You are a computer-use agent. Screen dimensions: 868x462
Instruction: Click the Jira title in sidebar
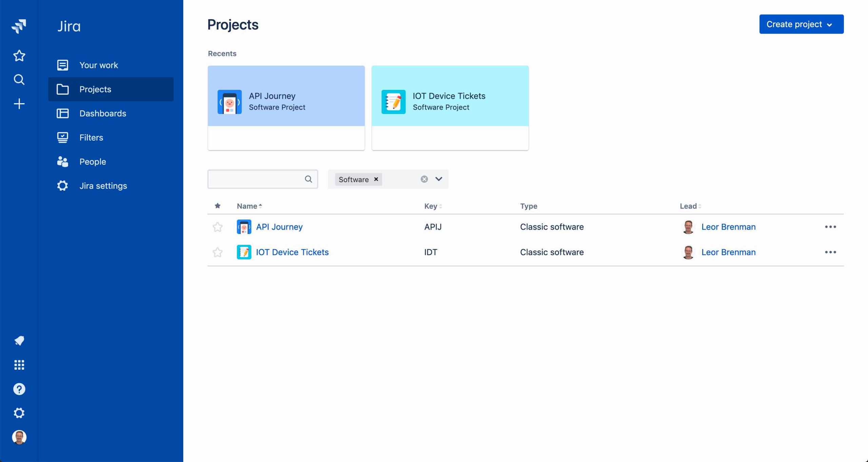pos(69,26)
